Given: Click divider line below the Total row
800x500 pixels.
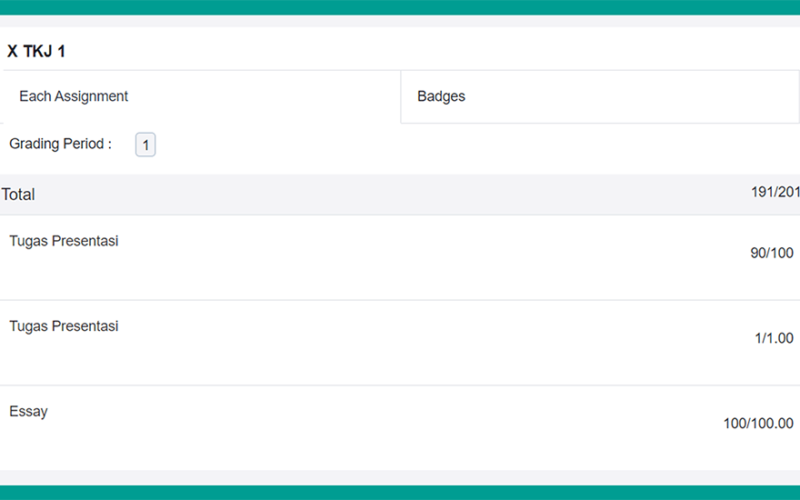Looking at the screenshot, I should click(x=400, y=215).
